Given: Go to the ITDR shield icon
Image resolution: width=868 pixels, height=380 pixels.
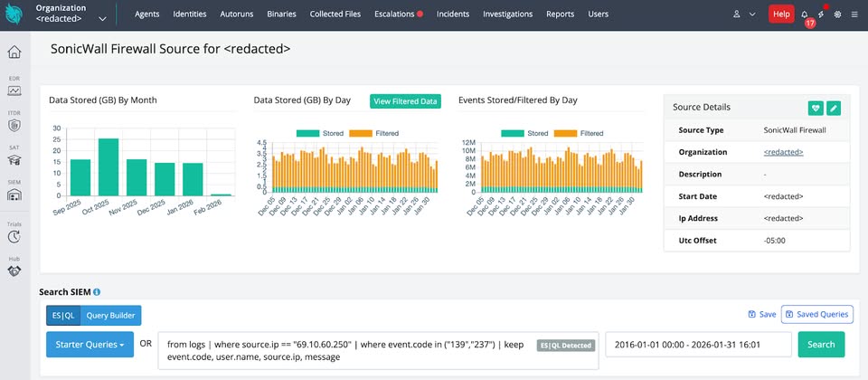Looking at the screenshot, I should coord(14,122).
